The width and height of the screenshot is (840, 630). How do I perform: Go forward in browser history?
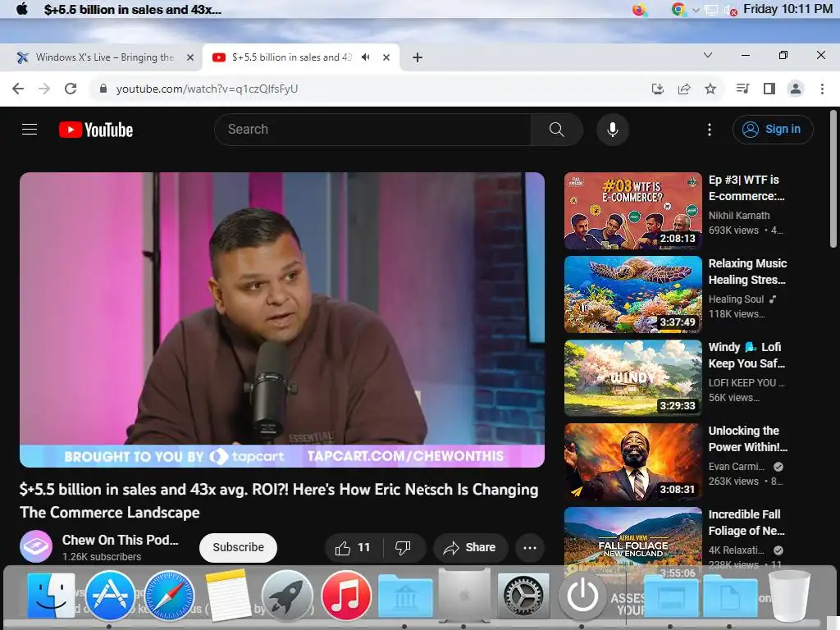(44, 89)
